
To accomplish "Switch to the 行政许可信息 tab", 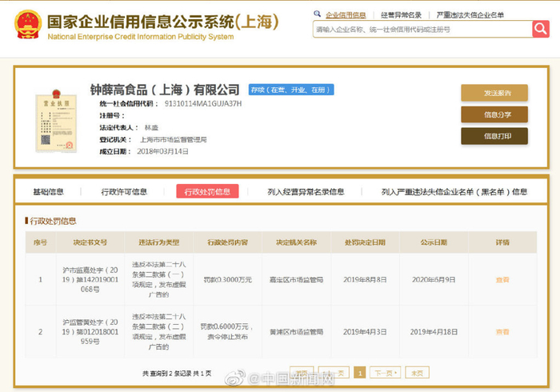I will 124,192.
